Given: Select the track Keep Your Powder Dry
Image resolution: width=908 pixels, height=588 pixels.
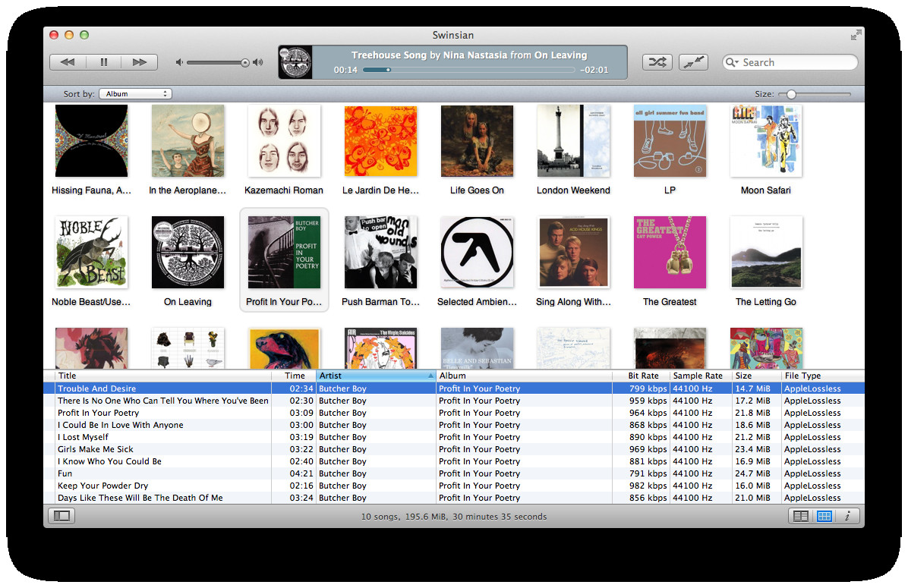Looking at the screenshot, I should pos(454,486).
